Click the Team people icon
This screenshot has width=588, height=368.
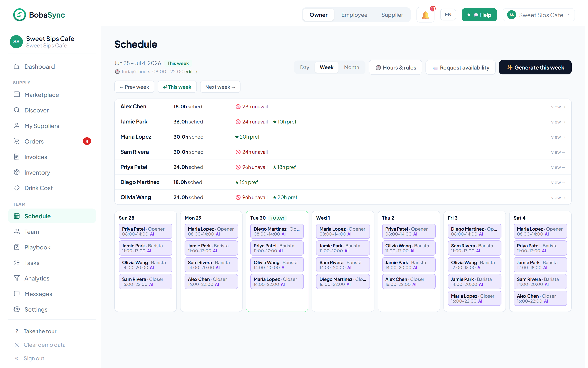pyautogui.click(x=17, y=231)
